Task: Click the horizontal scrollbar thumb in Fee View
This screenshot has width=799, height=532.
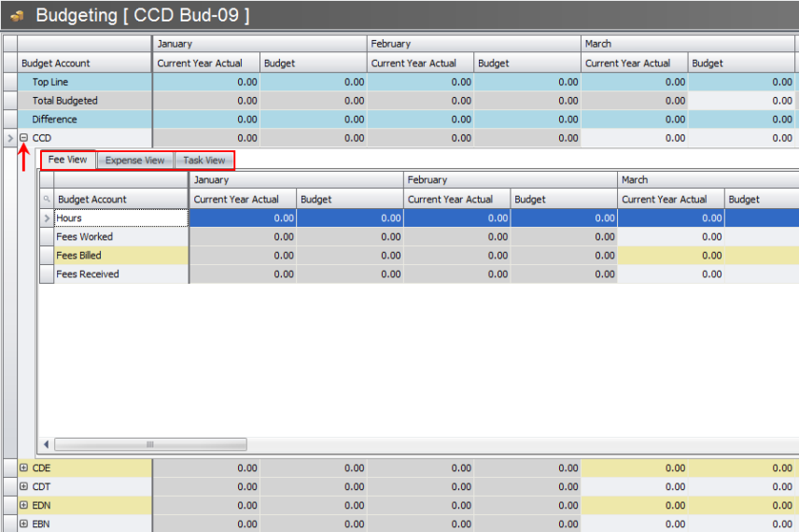Action: coord(149,445)
